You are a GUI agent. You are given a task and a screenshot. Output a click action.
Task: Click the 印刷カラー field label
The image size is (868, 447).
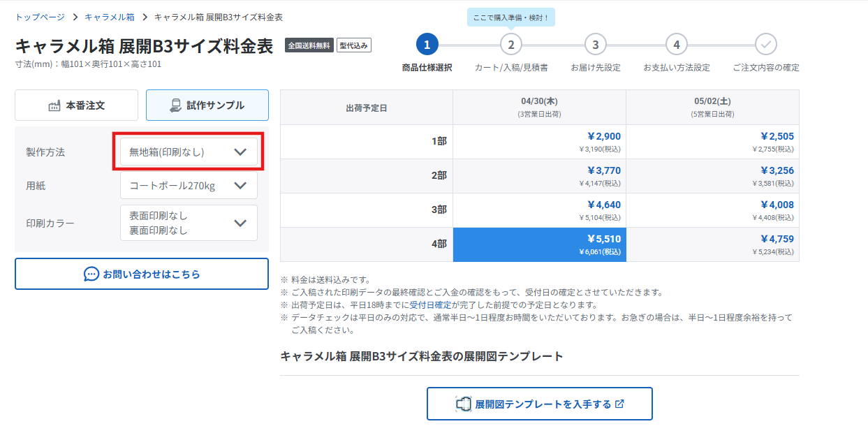tap(50, 223)
